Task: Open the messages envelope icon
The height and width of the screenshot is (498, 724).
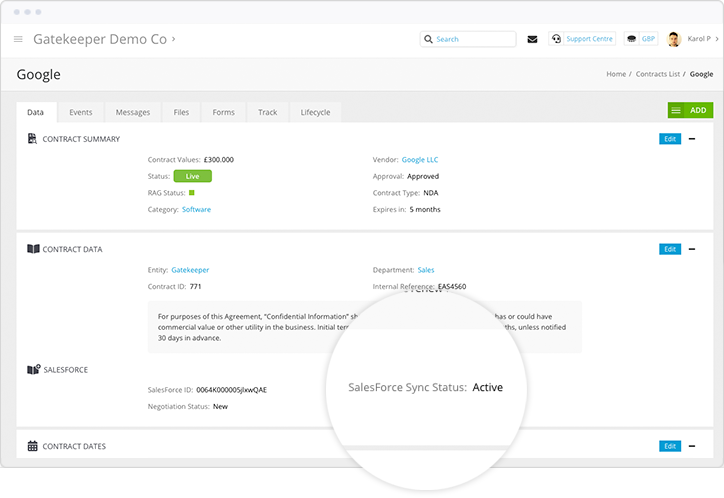Action: [x=532, y=39]
